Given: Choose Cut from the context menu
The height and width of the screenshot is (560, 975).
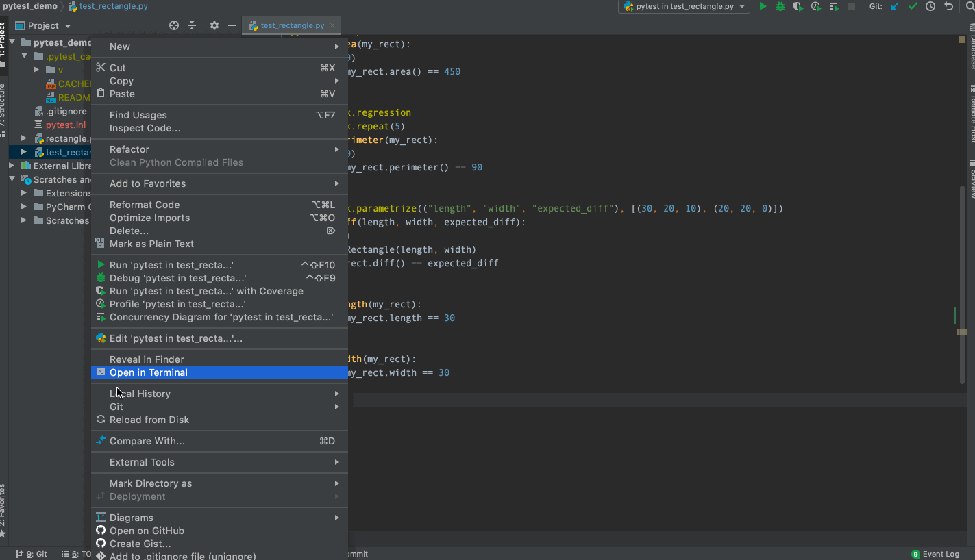Looking at the screenshot, I should [x=219, y=68].
